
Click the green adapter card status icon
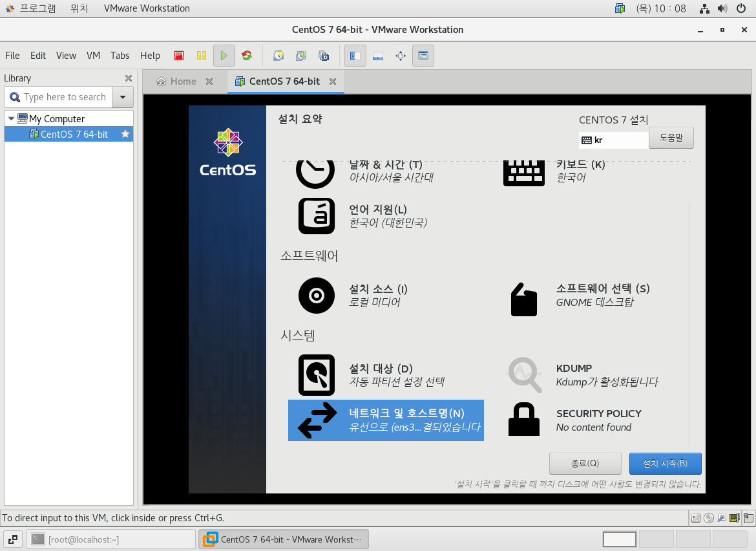(735, 518)
